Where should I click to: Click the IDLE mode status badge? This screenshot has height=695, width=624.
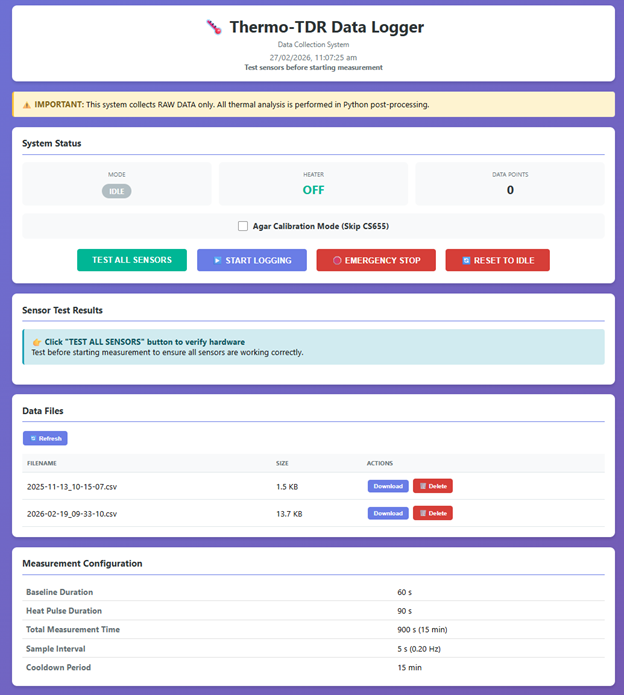117,190
